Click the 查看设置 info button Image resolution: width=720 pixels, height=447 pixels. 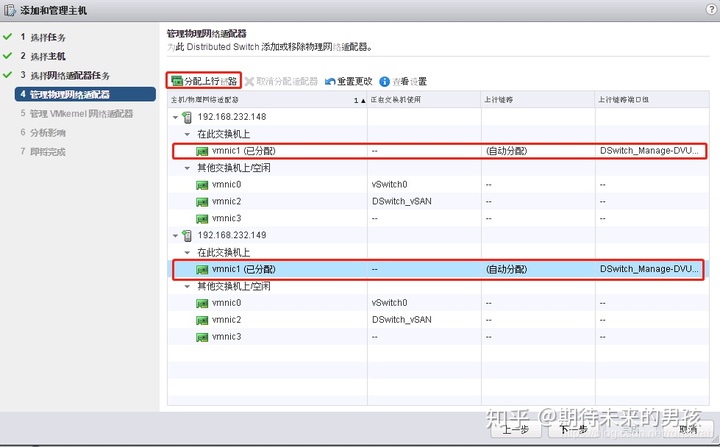(x=403, y=81)
